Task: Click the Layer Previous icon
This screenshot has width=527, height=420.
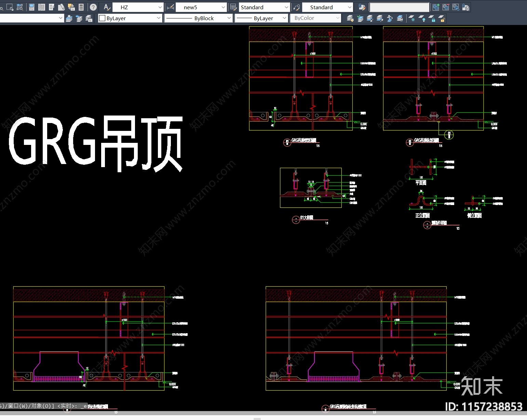Action: (79, 18)
